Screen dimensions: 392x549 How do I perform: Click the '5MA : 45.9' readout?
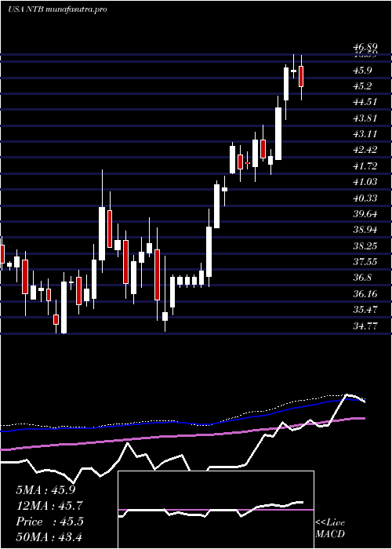[x=45, y=490]
